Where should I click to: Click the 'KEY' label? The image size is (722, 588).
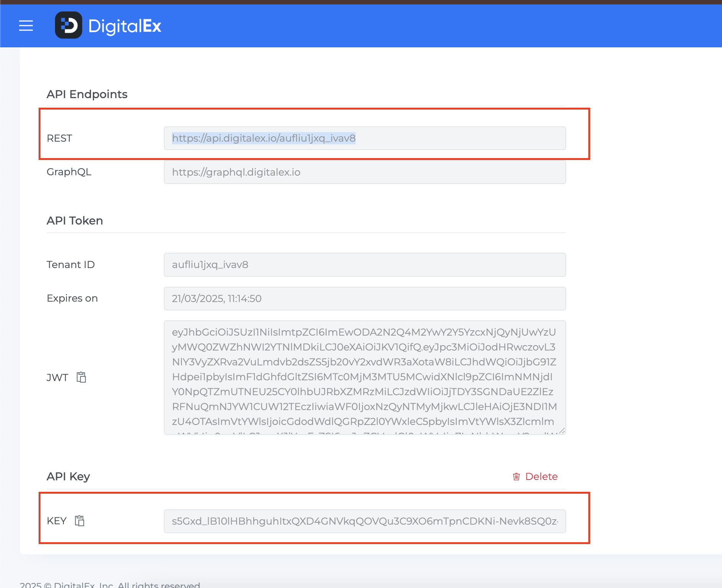tap(57, 521)
